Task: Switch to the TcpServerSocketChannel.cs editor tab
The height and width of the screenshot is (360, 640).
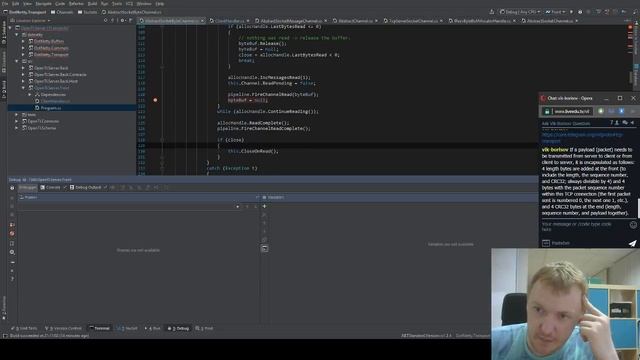Action: (x=413, y=20)
